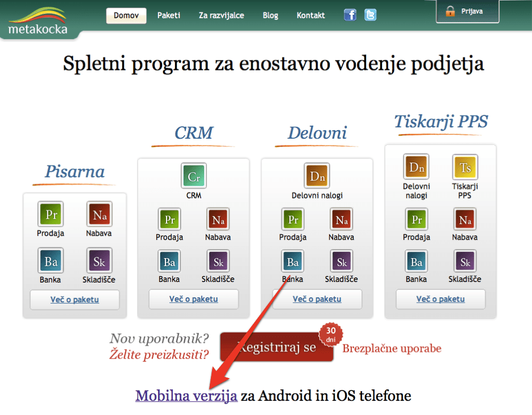The width and height of the screenshot is (532, 415).
Task: Click the Banka icon in CRM package
Action: pyautogui.click(x=169, y=261)
